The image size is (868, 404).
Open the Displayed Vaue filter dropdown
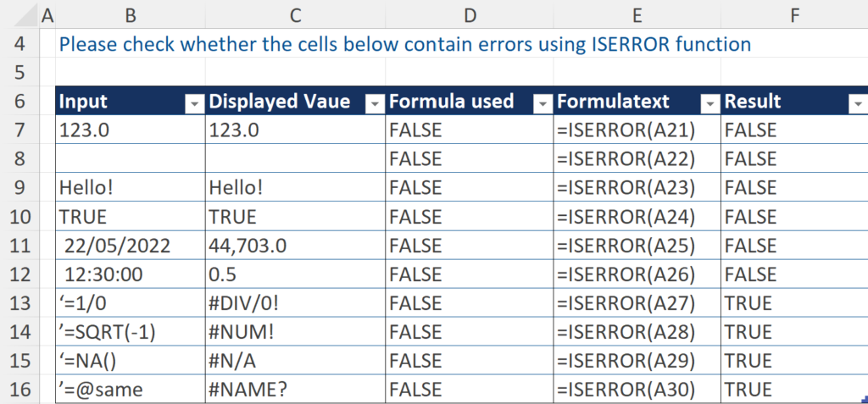pos(374,102)
